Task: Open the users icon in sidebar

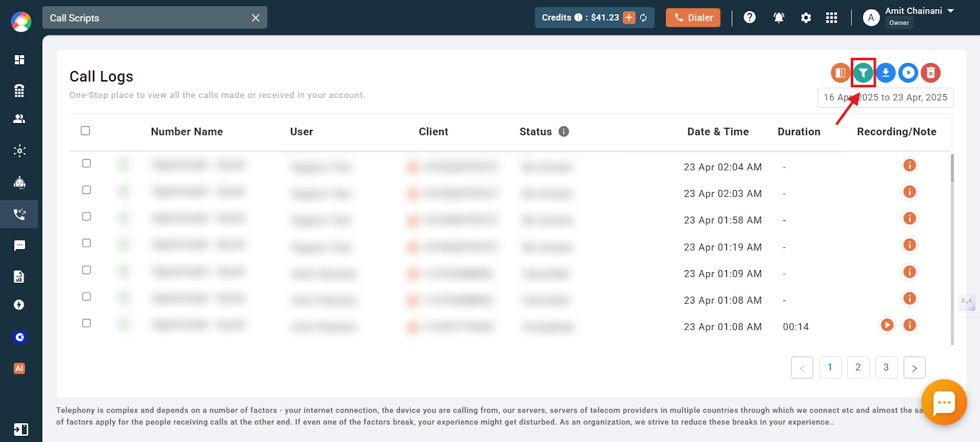Action: coord(20,119)
